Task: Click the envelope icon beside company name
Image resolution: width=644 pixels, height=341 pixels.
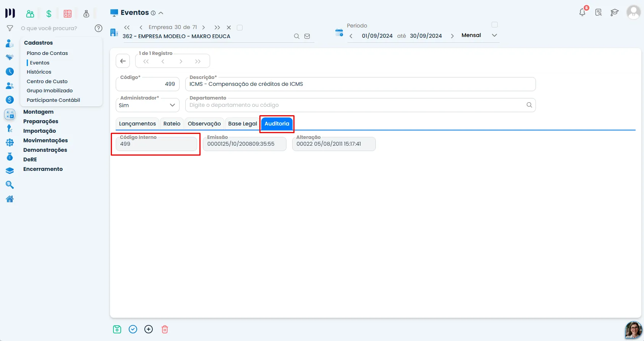Action: point(307,36)
